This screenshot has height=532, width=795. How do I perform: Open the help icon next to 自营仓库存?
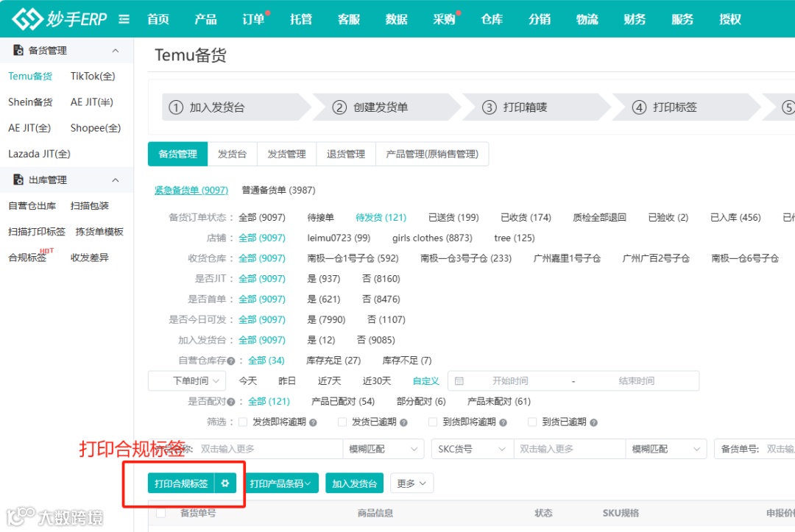coord(230,360)
